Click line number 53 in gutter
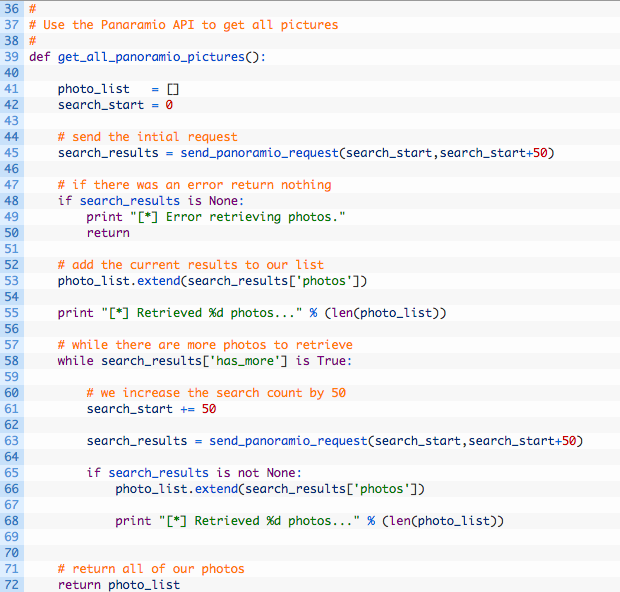This screenshot has height=592, width=620. [x=11, y=281]
